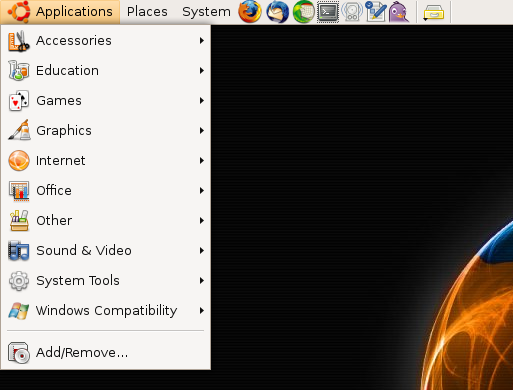Open Thunderbird mail launcher icon
The image size is (513, 390).
(277, 12)
